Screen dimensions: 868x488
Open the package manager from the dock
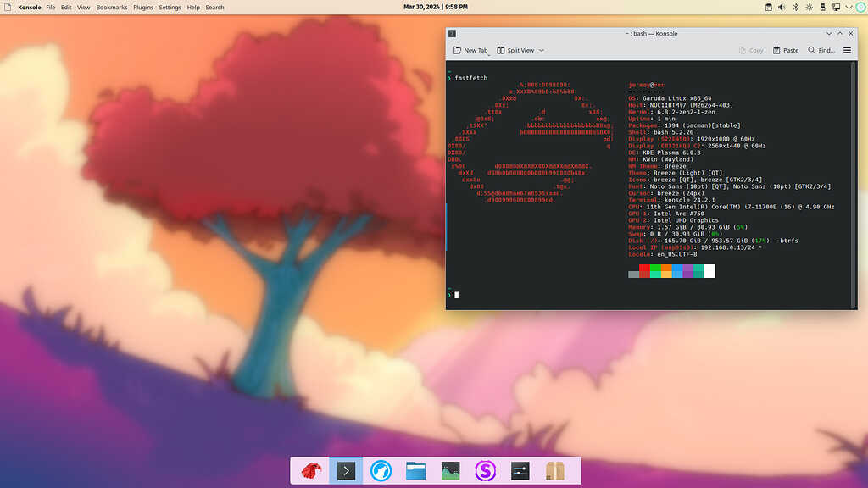tap(555, 471)
